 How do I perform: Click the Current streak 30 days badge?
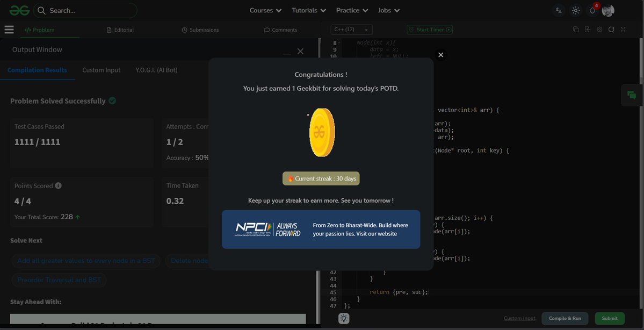coord(321,178)
